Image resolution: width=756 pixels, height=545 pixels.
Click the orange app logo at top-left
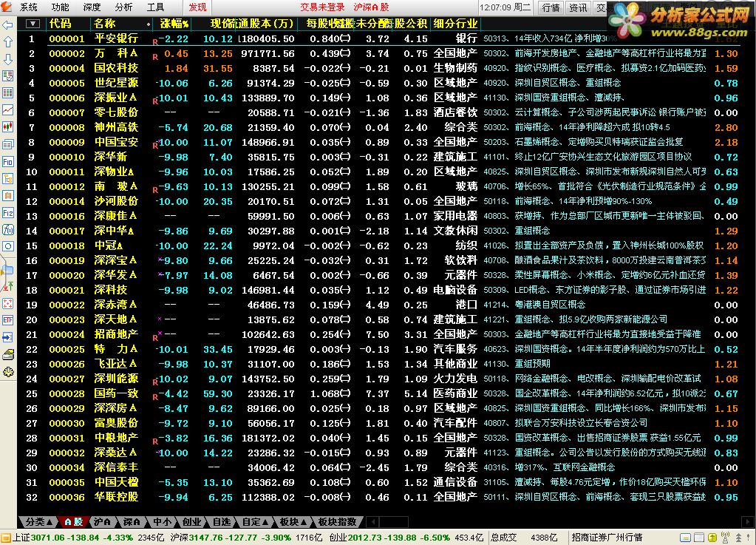click(6, 7)
